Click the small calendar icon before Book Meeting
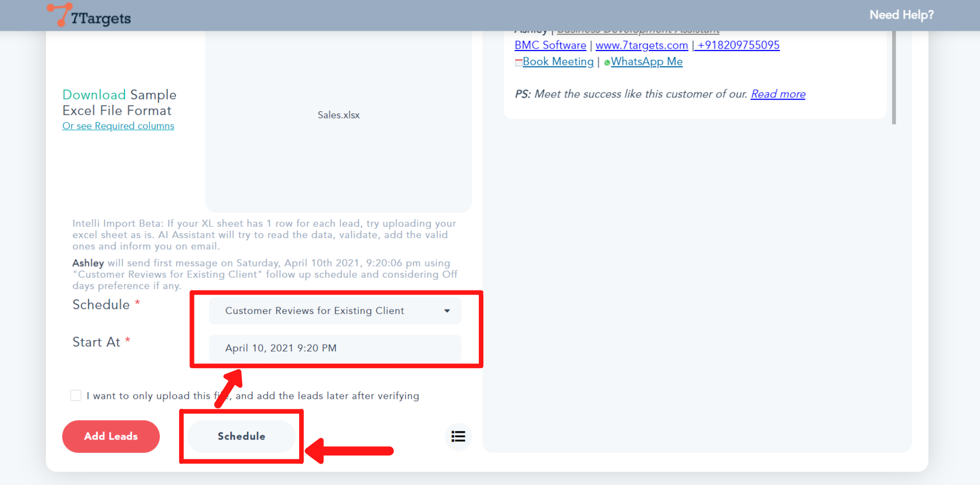The height and width of the screenshot is (485, 980). pos(519,62)
